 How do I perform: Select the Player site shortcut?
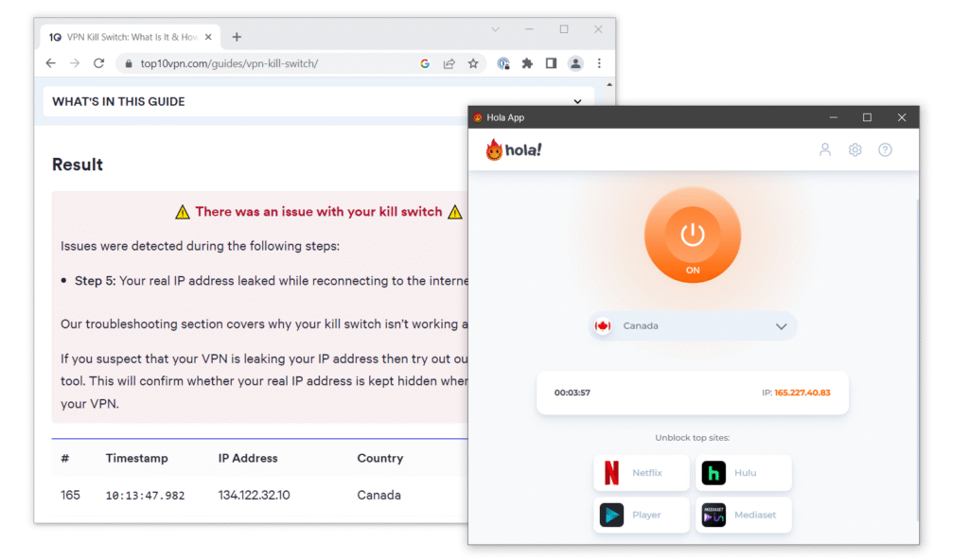642,516
